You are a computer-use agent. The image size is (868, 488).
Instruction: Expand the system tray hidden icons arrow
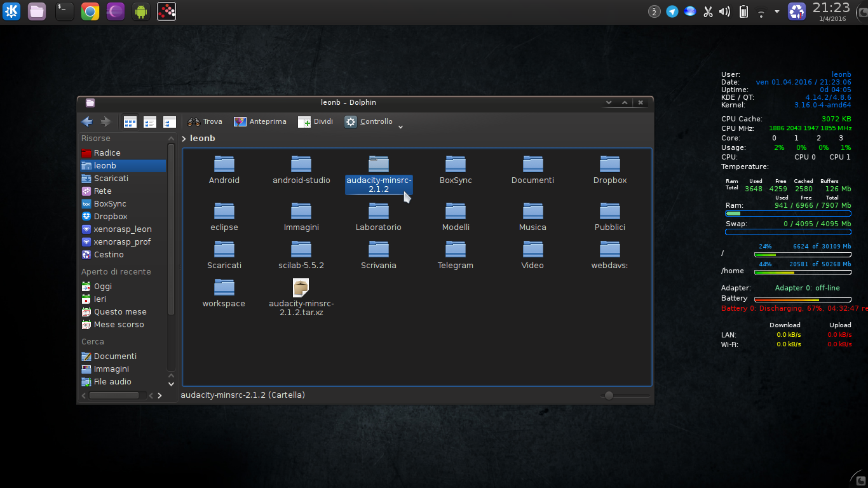(x=776, y=11)
